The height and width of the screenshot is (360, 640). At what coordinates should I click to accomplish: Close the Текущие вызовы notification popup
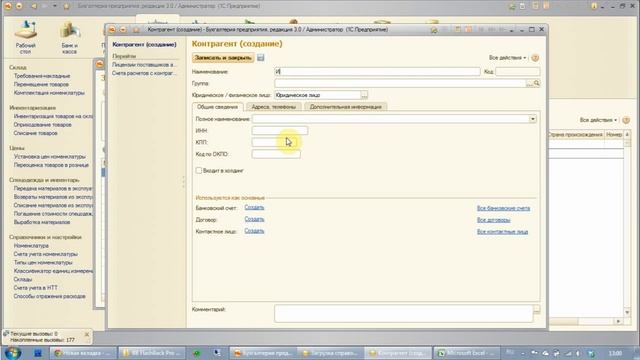pos(87,334)
